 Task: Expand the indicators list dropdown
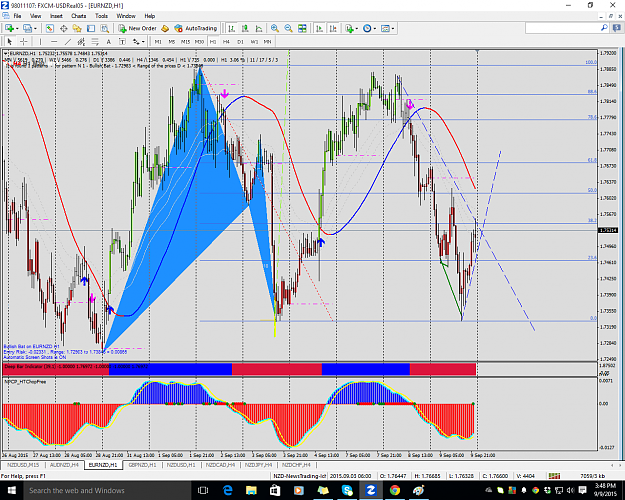point(356,28)
